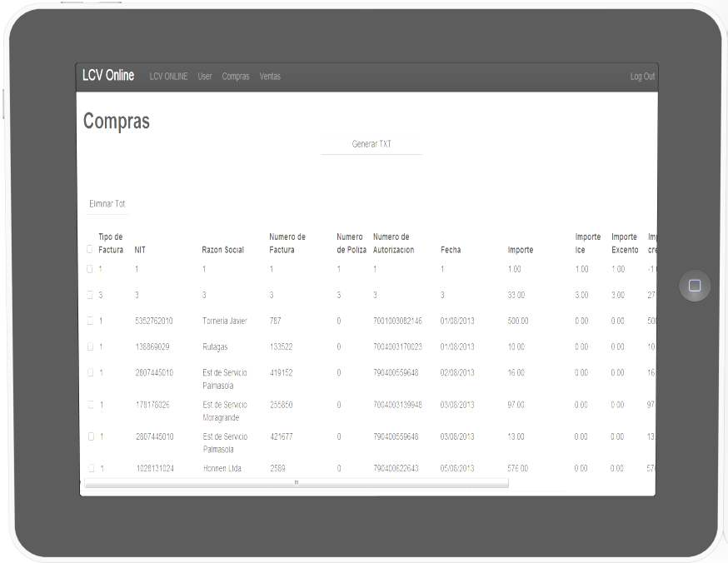Click the Razon Social column header
The height and width of the screenshot is (563, 728).
pos(222,250)
